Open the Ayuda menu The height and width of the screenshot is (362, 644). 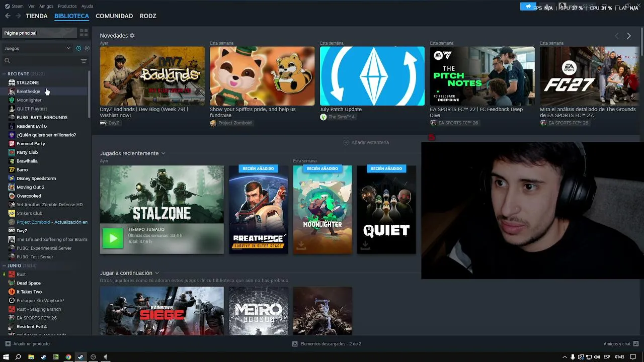(x=87, y=7)
